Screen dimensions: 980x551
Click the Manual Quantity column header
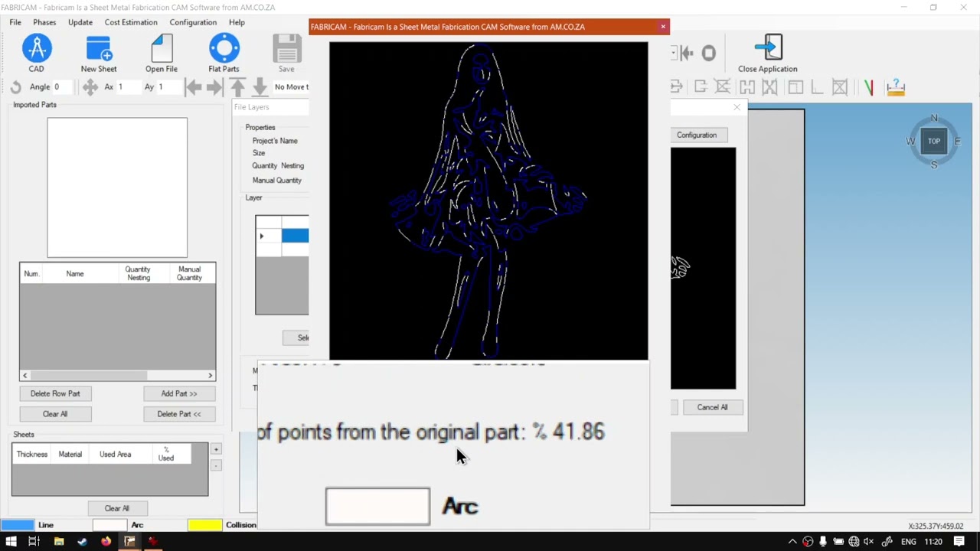(189, 273)
